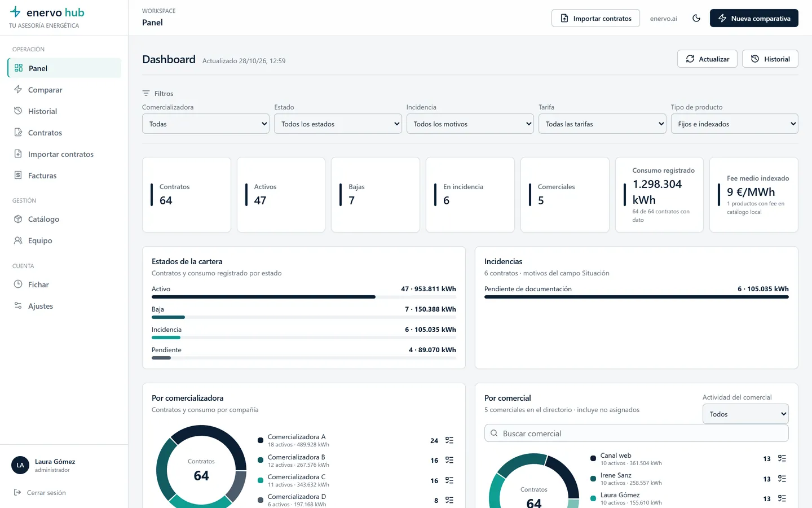This screenshot has width=812, height=508.
Task: Click the Actualizar button
Action: [x=707, y=59]
